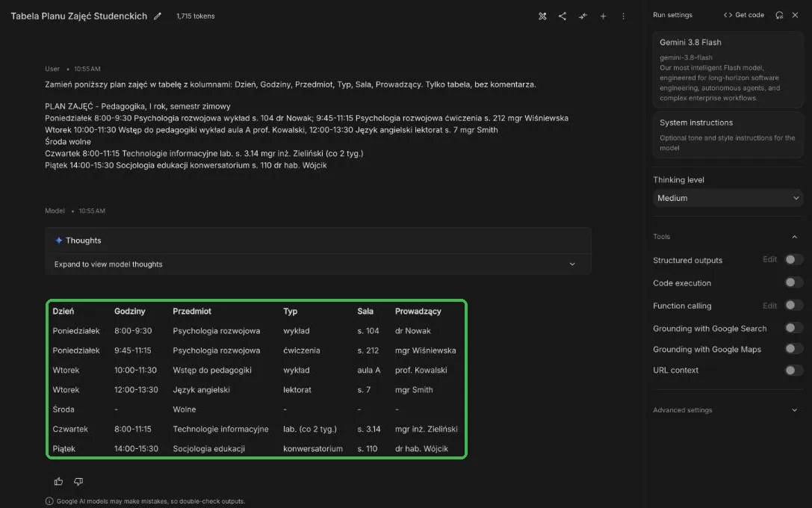
Task: Click the info icon beside the AI mistakes disclaimer
Action: [x=49, y=501]
